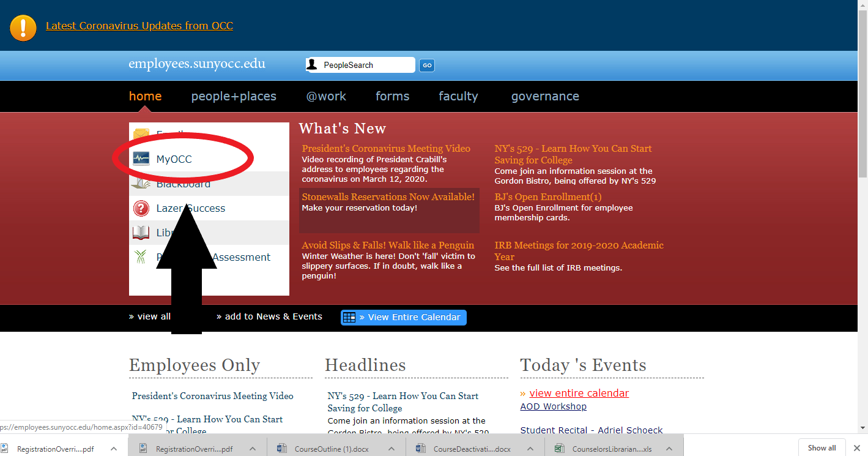
Task: Click the orange coronavirus alert exclamation icon
Action: point(23,26)
